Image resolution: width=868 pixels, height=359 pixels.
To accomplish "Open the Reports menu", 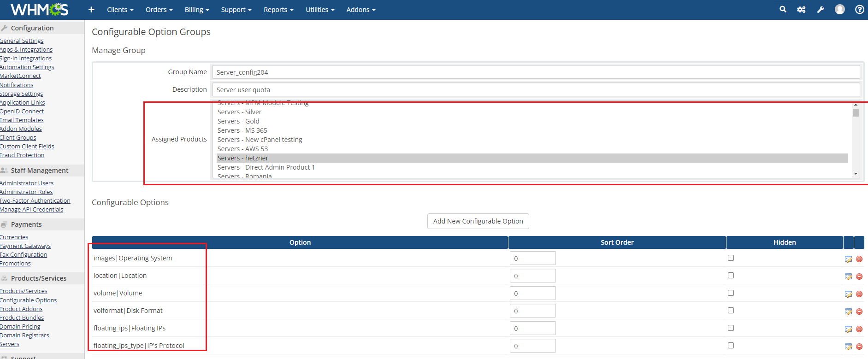I will click(x=278, y=10).
